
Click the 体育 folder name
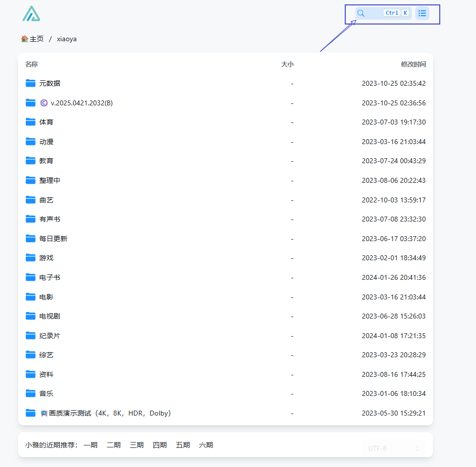point(46,122)
